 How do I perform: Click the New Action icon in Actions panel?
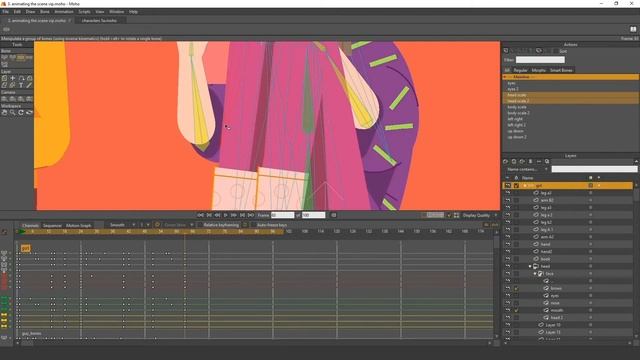[x=506, y=51]
